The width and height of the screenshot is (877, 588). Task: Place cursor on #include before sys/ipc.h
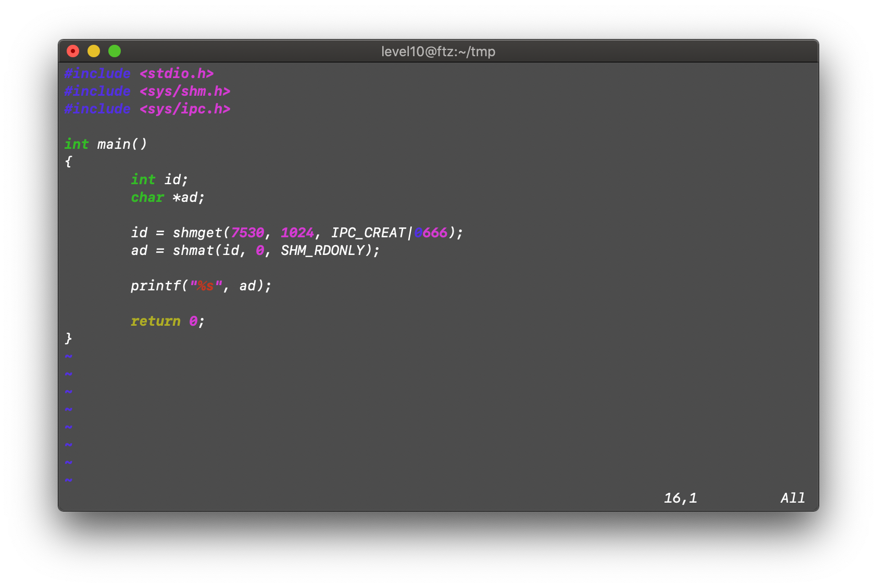pyautogui.click(x=97, y=109)
